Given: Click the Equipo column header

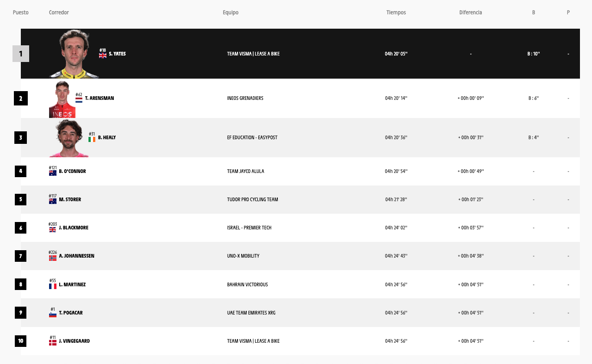Looking at the screenshot, I should [231, 12].
